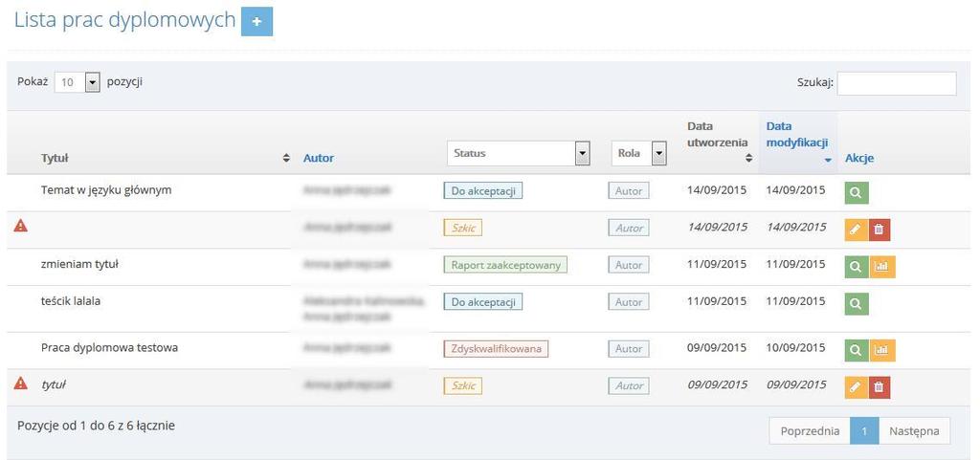This screenshot has width=980, height=460.
Task: Click the 'Lista prac dyplomowych' heading
Action: click(124, 20)
